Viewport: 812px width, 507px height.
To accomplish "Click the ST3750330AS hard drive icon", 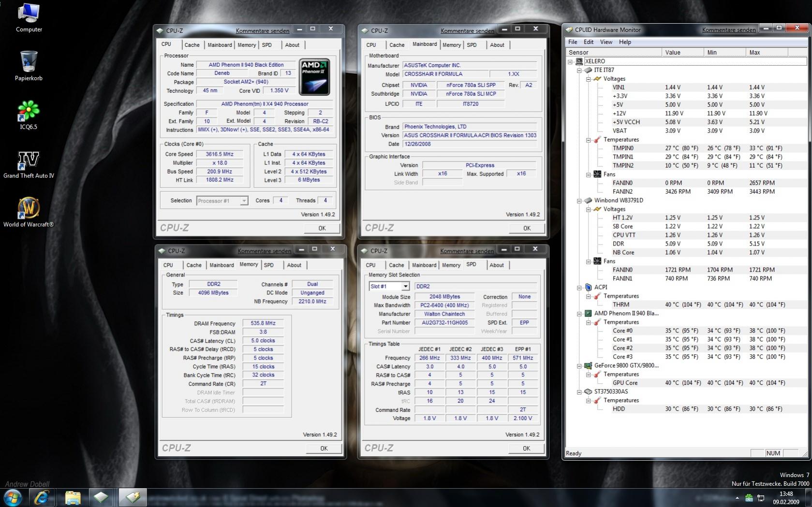I will coord(589,392).
